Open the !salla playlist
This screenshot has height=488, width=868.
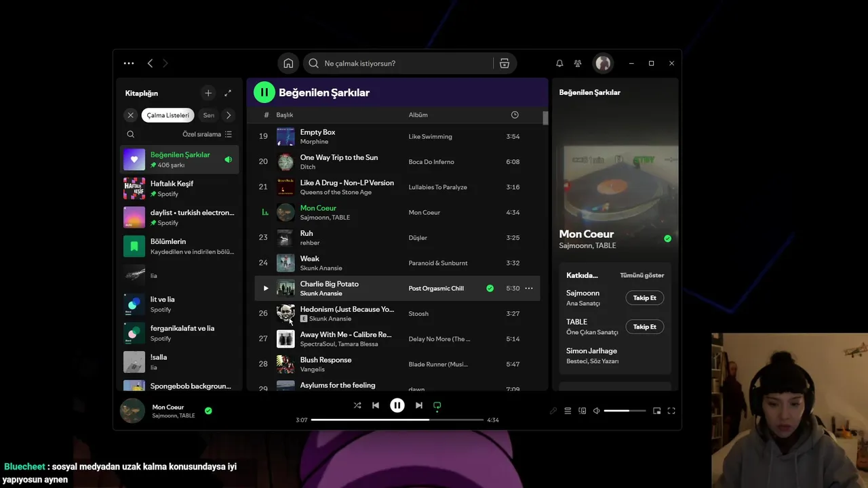coord(180,362)
